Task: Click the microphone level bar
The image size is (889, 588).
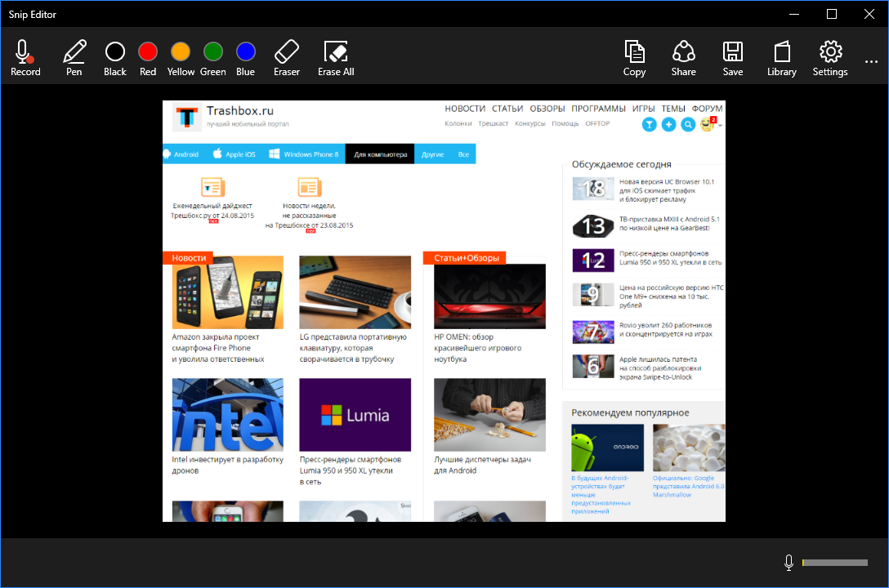Action: (x=834, y=563)
